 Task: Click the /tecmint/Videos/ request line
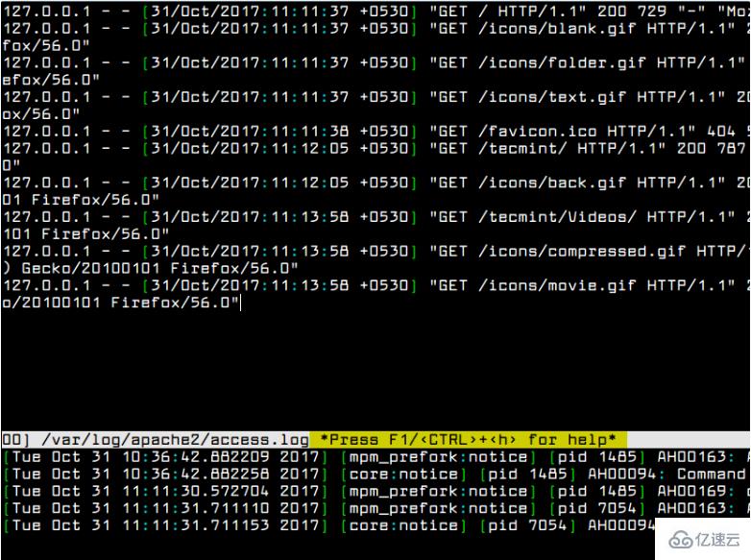pyautogui.click(x=375, y=216)
